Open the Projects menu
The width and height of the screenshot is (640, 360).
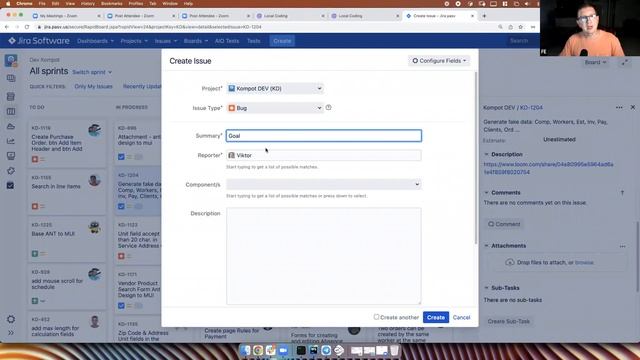click(x=134, y=41)
